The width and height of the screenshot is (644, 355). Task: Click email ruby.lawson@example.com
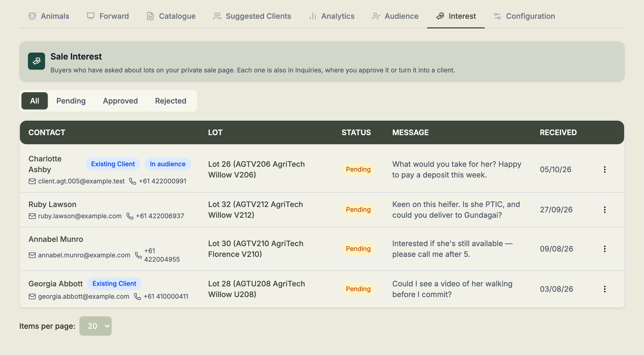[80, 216]
